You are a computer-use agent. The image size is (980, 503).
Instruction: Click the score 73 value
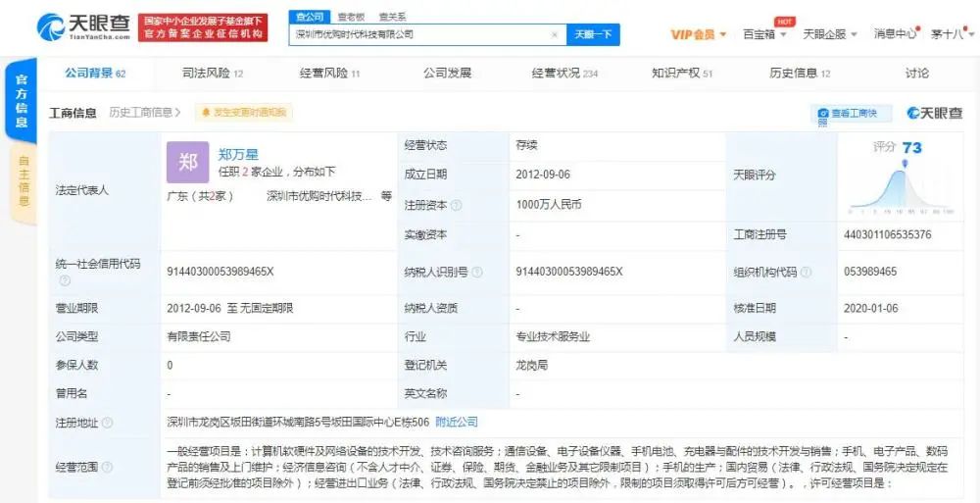[x=911, y=148]
